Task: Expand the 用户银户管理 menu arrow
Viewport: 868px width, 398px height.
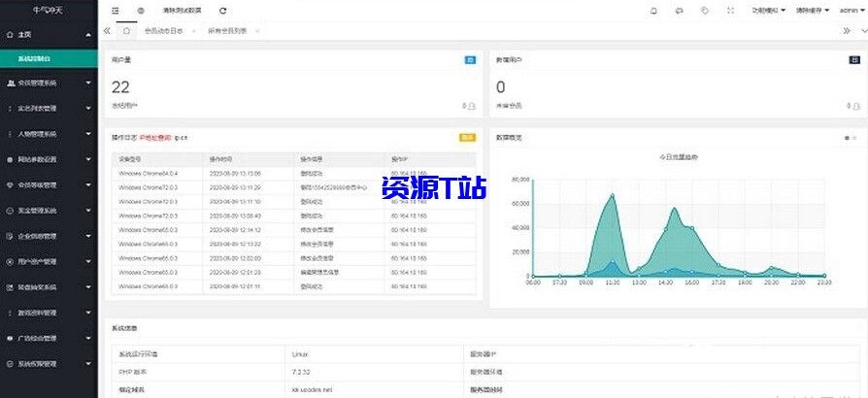Action: (x=88, y=262)
